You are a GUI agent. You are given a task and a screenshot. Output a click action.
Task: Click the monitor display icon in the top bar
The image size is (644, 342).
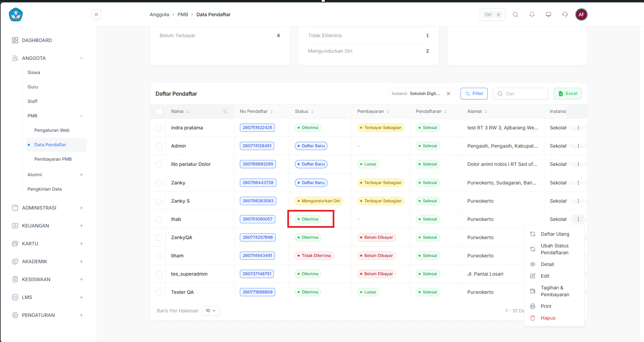[x=548, y=14]
